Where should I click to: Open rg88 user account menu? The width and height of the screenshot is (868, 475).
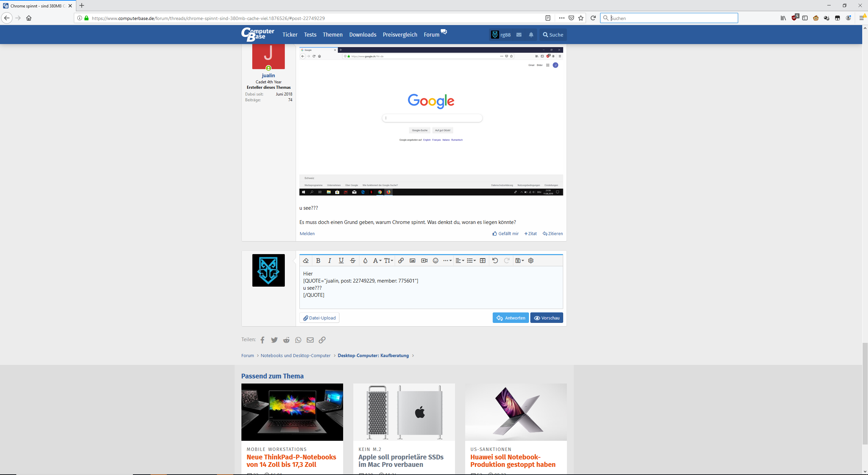point(501,35)
